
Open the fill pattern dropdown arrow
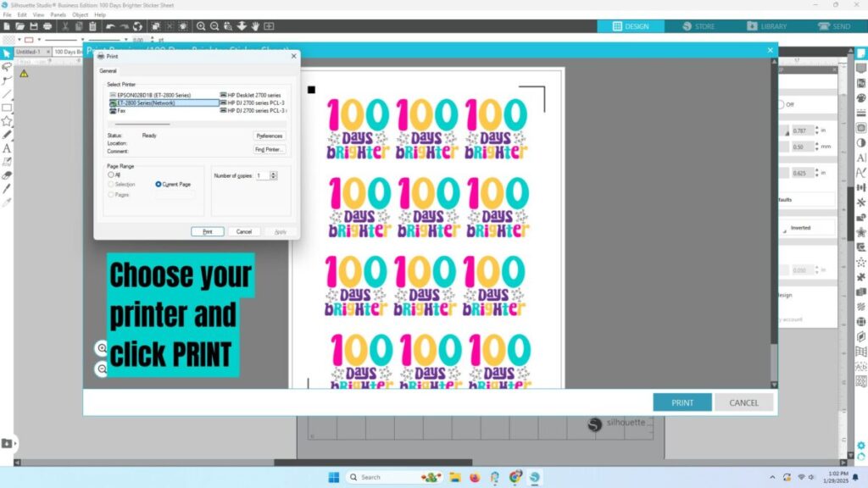point(19,40)
